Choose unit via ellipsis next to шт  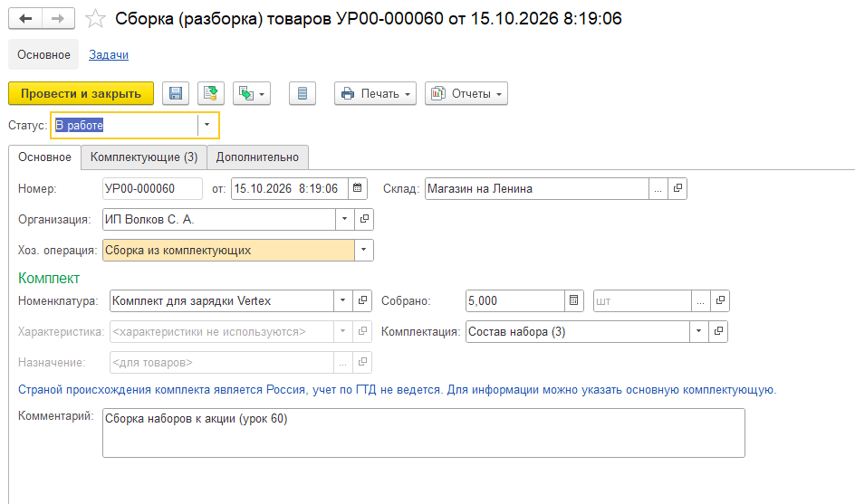701,300
